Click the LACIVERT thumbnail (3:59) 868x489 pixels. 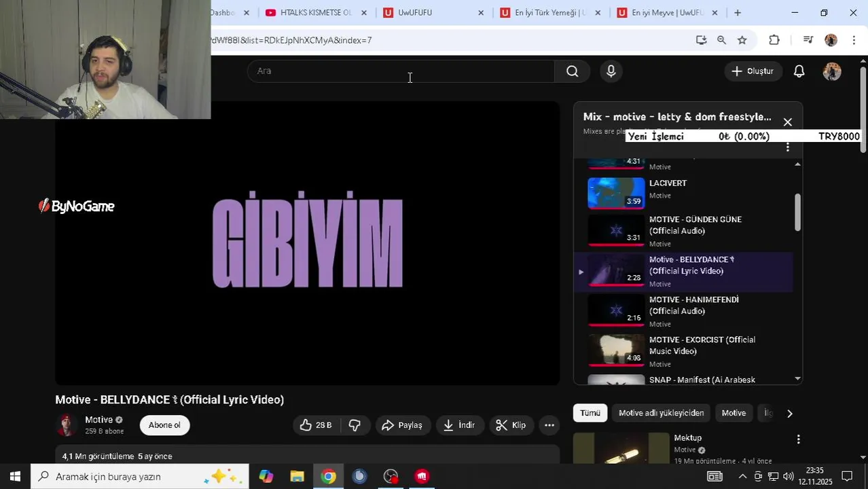[x=616, y=193]
